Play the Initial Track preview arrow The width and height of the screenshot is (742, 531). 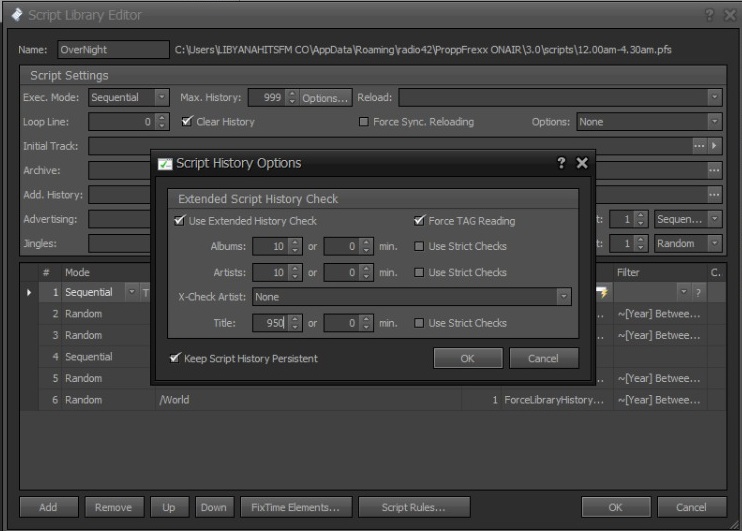(x=714, y=146)
